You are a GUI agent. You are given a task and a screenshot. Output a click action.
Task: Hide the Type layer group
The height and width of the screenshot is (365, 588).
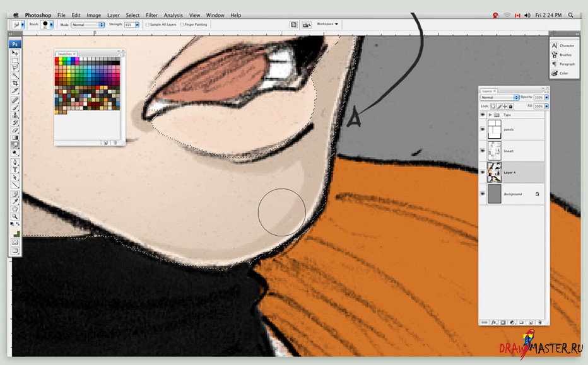pos(483,115)
